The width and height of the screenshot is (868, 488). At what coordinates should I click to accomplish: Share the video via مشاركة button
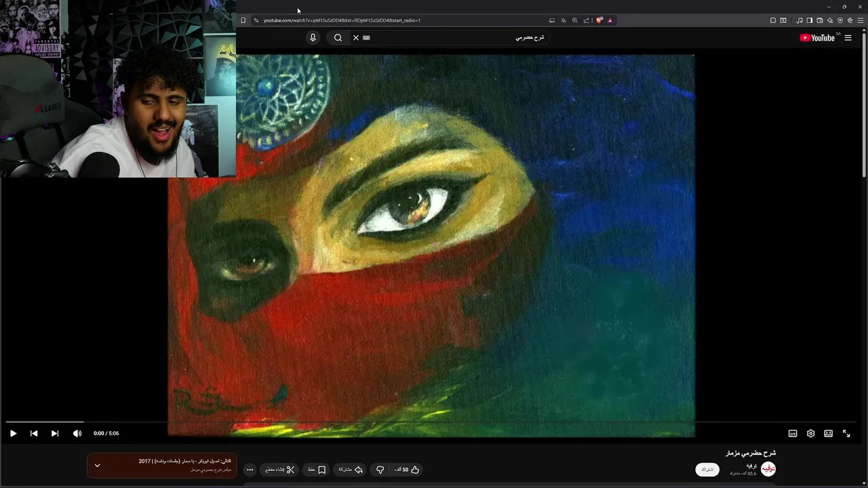pos(351,469)
